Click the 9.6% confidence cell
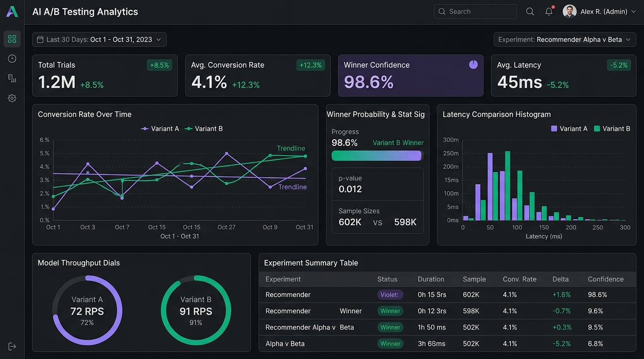The image size is (644, 359). click(x=596, y=311)
